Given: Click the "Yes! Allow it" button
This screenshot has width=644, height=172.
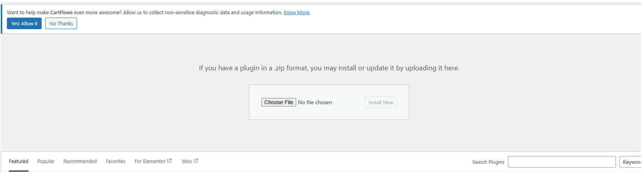Looking at the screenshot, I should 24,24.
